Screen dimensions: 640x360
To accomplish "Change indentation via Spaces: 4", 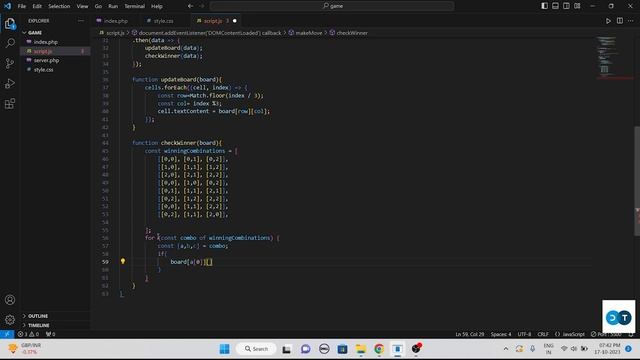I will tap(501, 334).
